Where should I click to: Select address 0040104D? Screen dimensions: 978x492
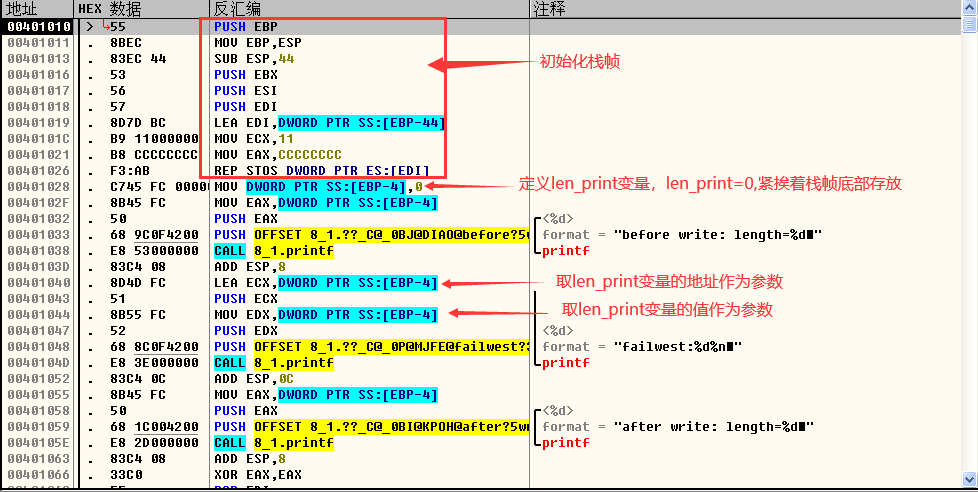click(39, 363)
